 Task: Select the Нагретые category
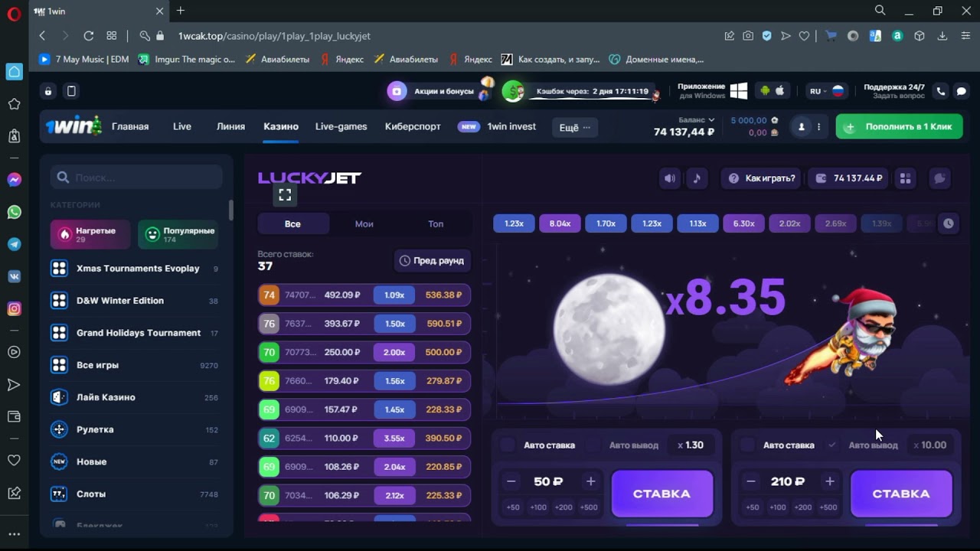click(x=90, y=234)
